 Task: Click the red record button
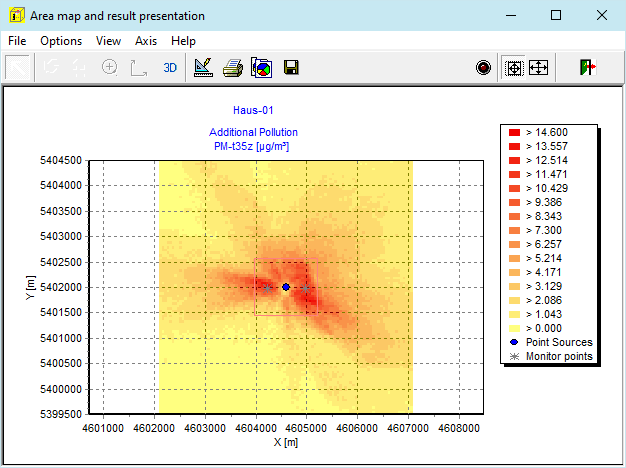pyautogui.click(x=483, y=67)
